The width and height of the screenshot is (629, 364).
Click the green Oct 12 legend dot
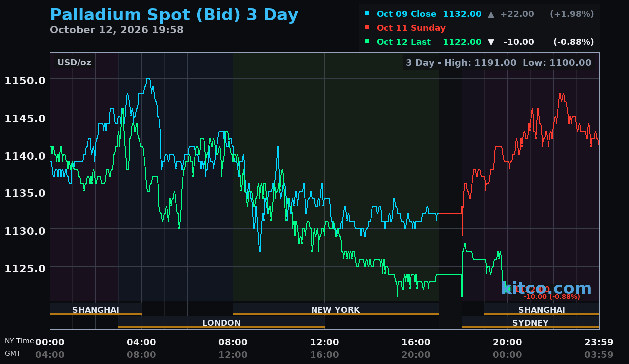(367, 41)
